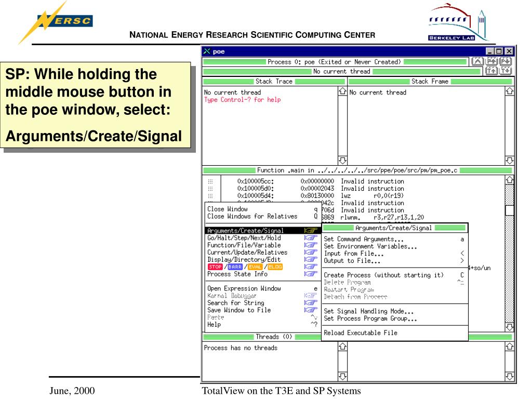The width and height of the screenshot is (532, 399).
Task: Click bottom-right pane scroll-up arrow
Action: click(509, 347)
